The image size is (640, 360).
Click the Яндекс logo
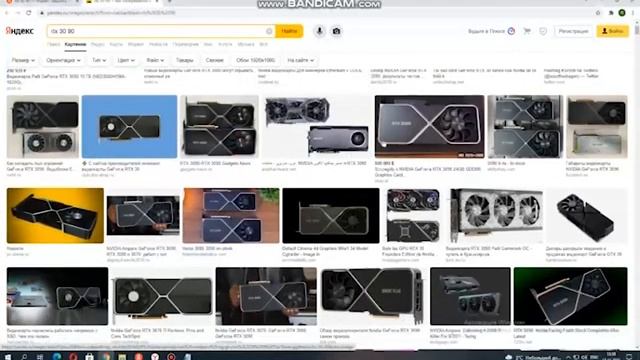(x=20, y=31)
